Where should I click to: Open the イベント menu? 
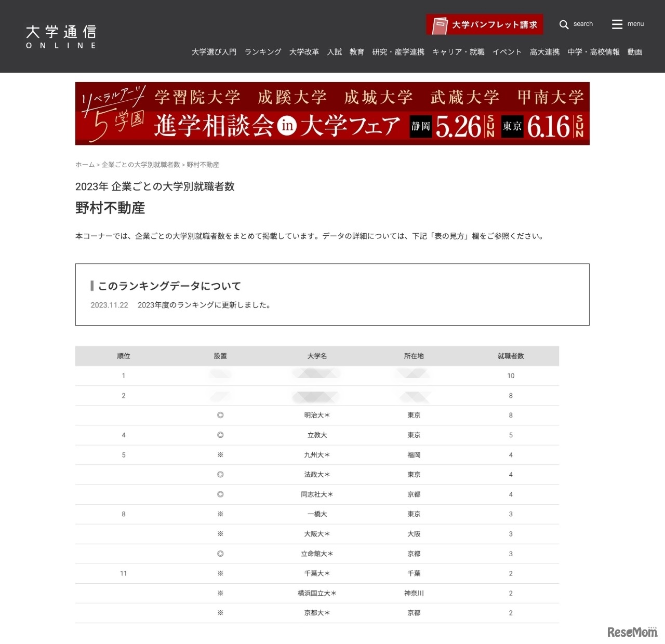507,52
